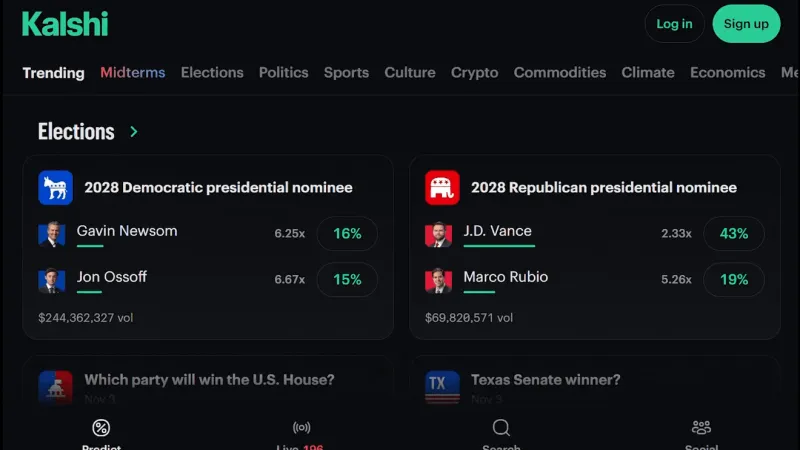Open the Texas TX flag icon
Screen dimensions: 800x450
click(x=442, y=387)
